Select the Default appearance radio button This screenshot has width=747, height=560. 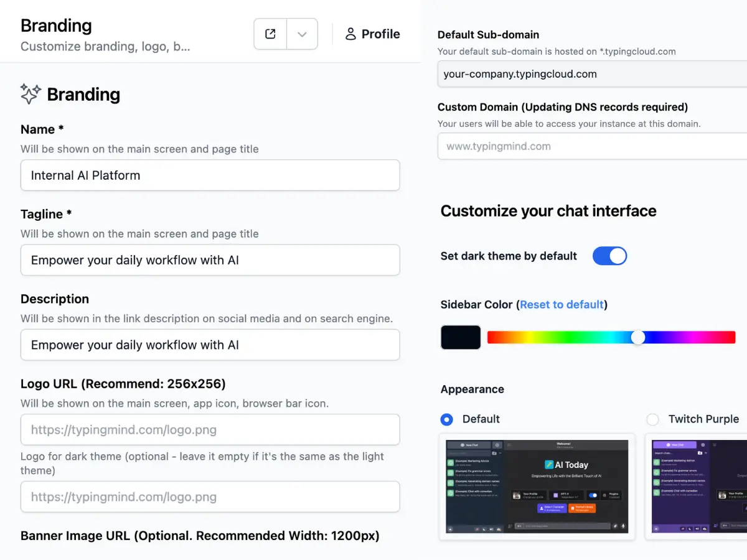coord(446,419)
